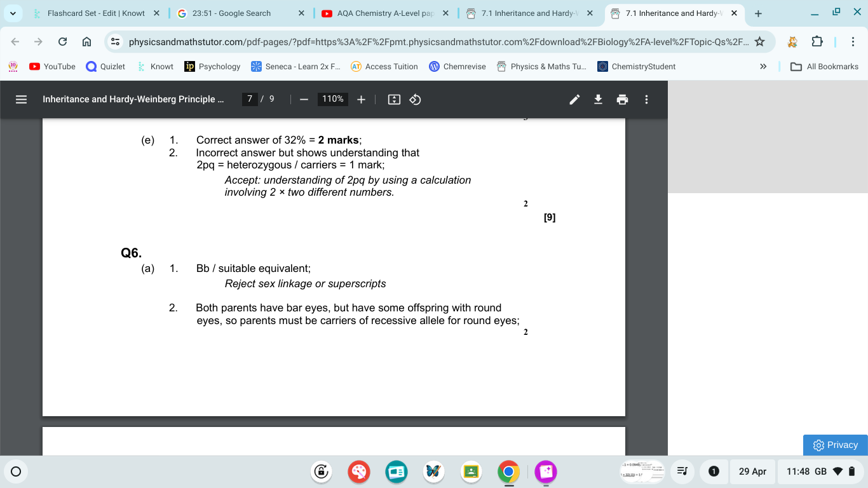Open the tab search dropdown
Viewport: 868px width, 488px height.
tap(13, 13)
